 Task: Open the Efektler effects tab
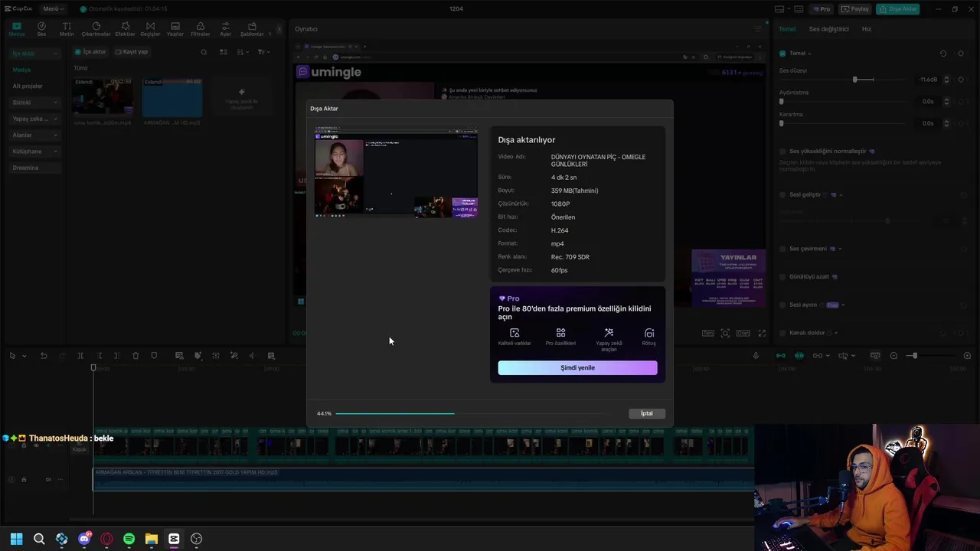[x=125, y=29]
